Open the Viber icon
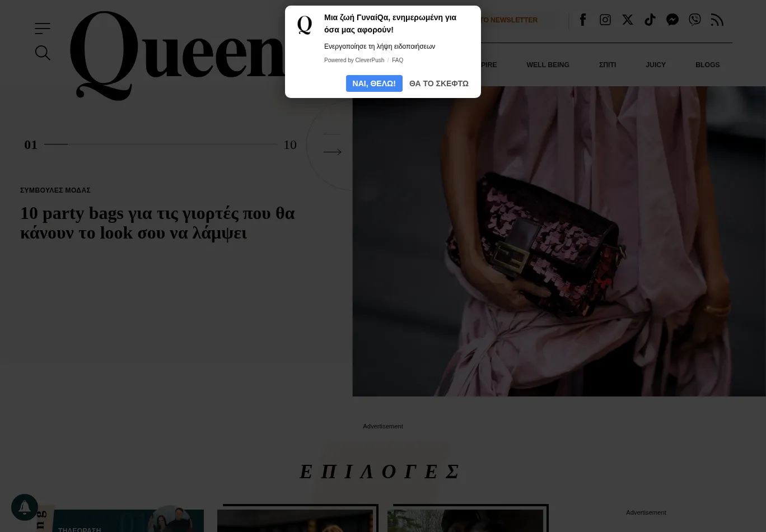 (695, 20)
